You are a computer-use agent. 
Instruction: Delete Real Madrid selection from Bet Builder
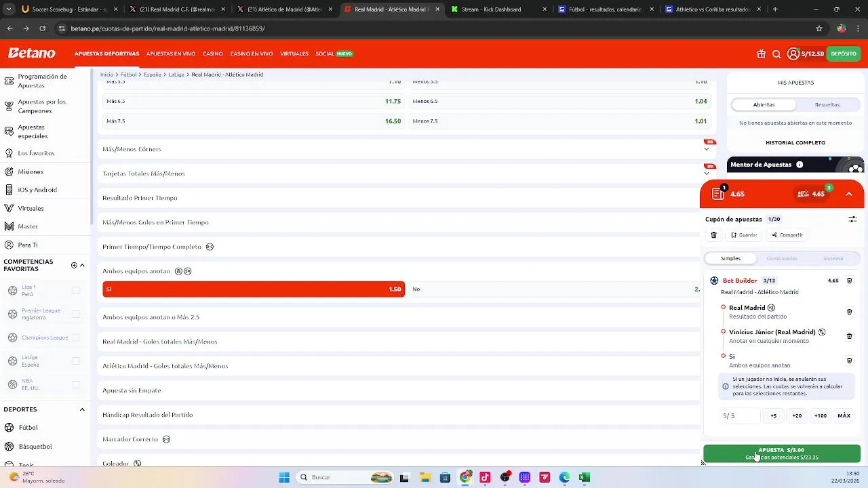[850, 312]
